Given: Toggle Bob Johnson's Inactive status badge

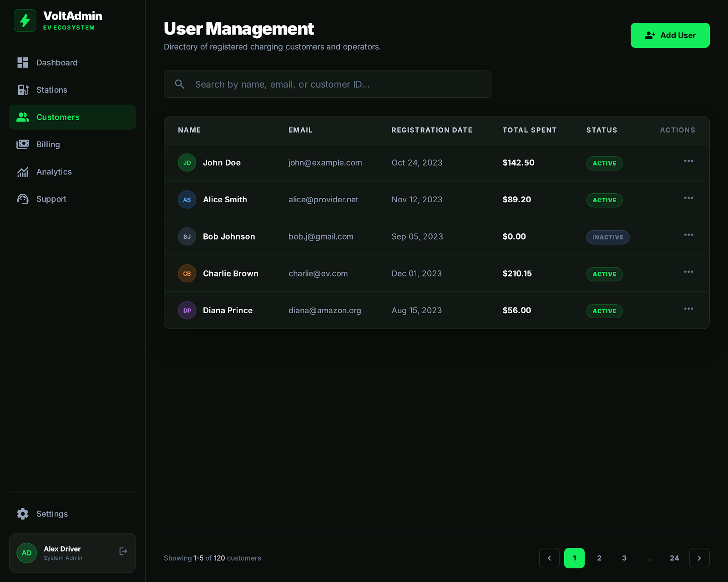Looking at the screenshot, I should pos(607,237).
